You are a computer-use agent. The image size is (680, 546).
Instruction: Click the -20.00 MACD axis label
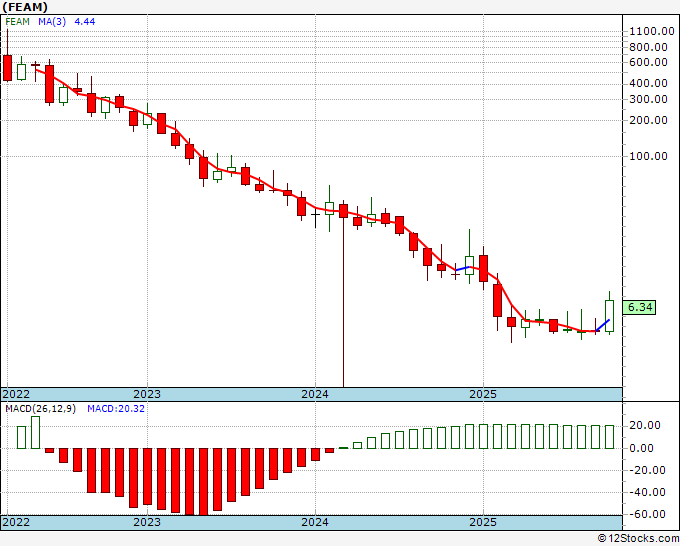pos(647,470)
